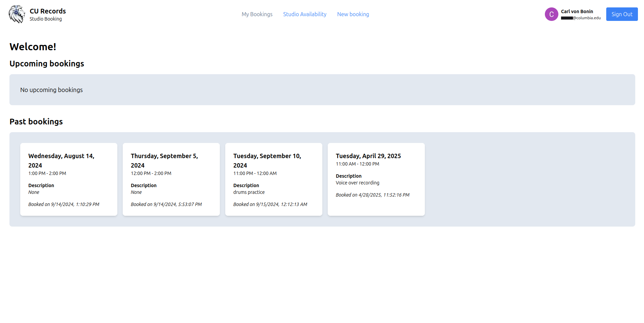644x323 pixels.
Task: Click the CU Records title text
Action: (48, 11)
